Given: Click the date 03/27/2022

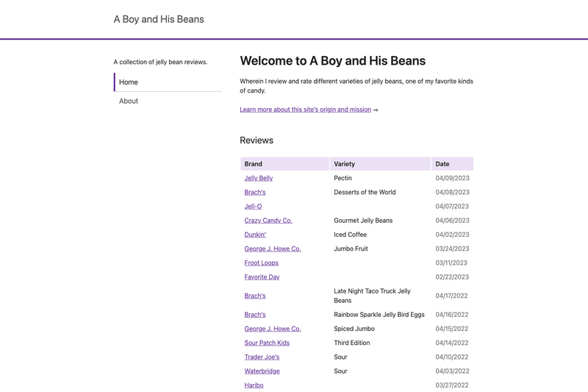Looking at the screenshot, I should coord(452,385).
